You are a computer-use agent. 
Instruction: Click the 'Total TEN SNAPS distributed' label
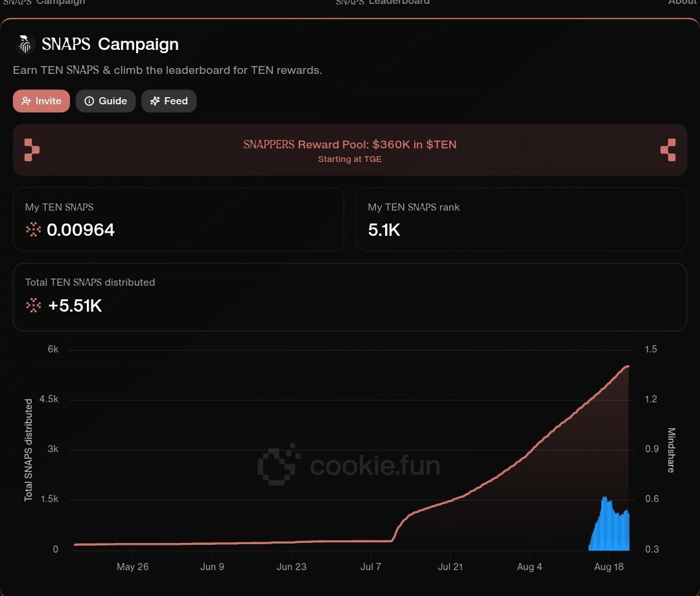click(x=89, y=282)
